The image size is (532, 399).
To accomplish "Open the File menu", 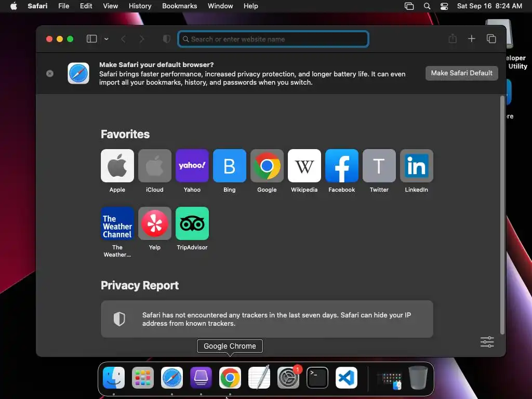I will point(63,6).
